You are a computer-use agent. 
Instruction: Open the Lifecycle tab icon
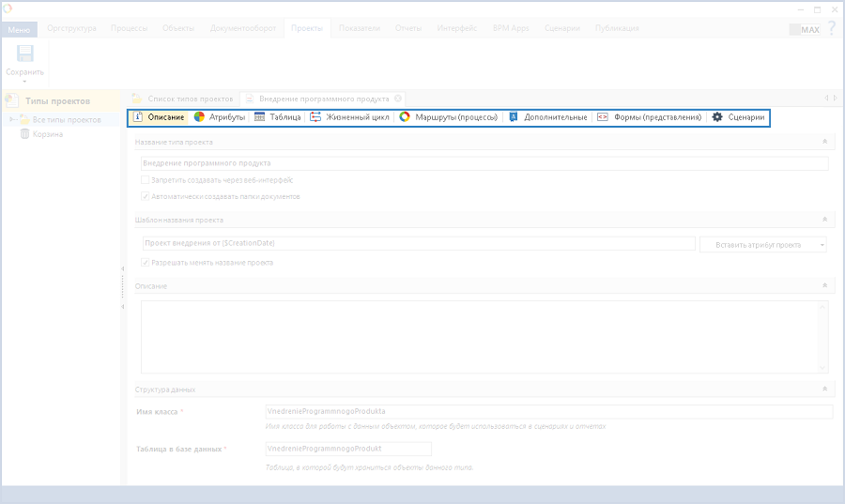(x=315, y=117)
